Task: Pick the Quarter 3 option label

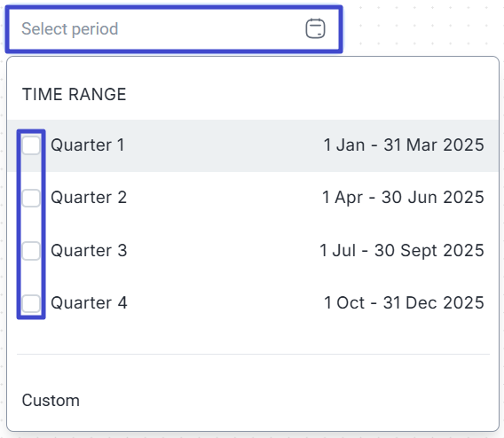Action: click(x=89, y=250)
